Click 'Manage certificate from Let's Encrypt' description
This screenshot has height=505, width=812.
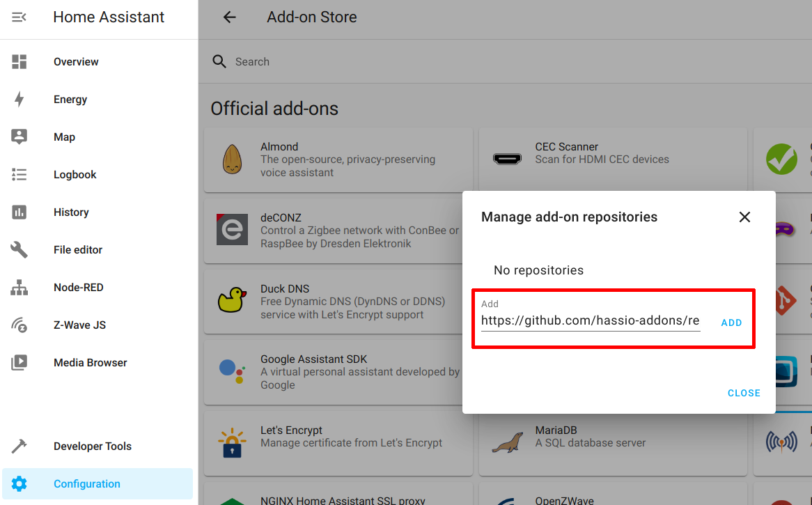[x=351, y=443]
